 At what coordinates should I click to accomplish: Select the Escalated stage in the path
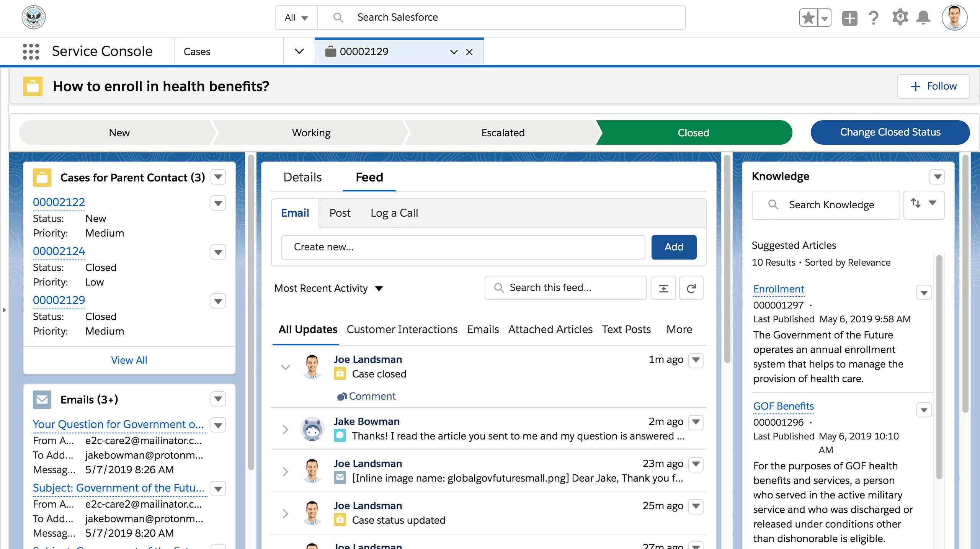[x=503, y=132]
